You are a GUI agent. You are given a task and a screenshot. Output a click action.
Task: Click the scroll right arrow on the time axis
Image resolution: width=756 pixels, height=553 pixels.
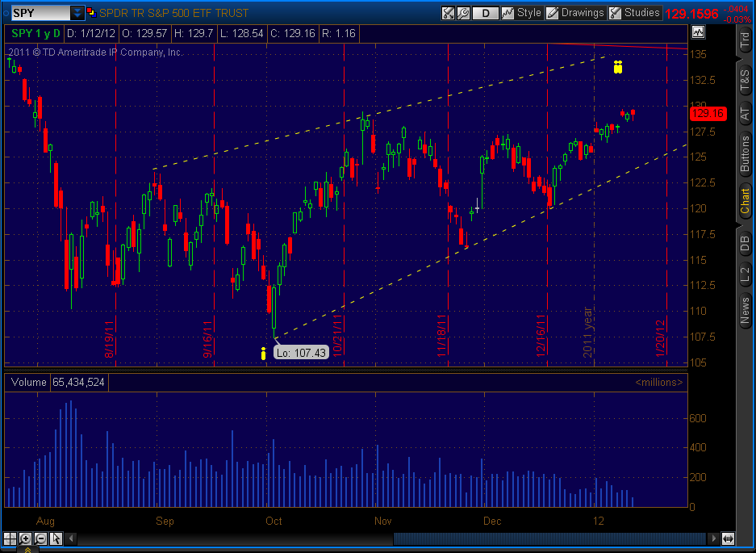pos(713,538)
